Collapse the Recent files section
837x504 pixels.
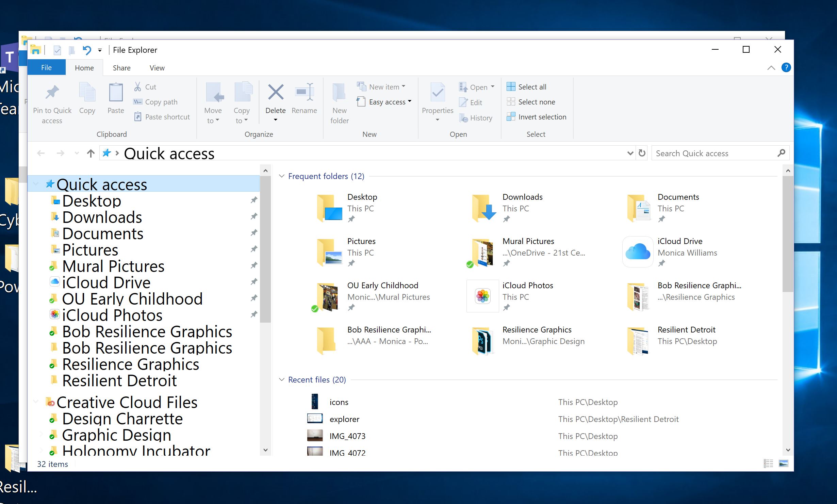pyautogui.click(x=282, y=379)
